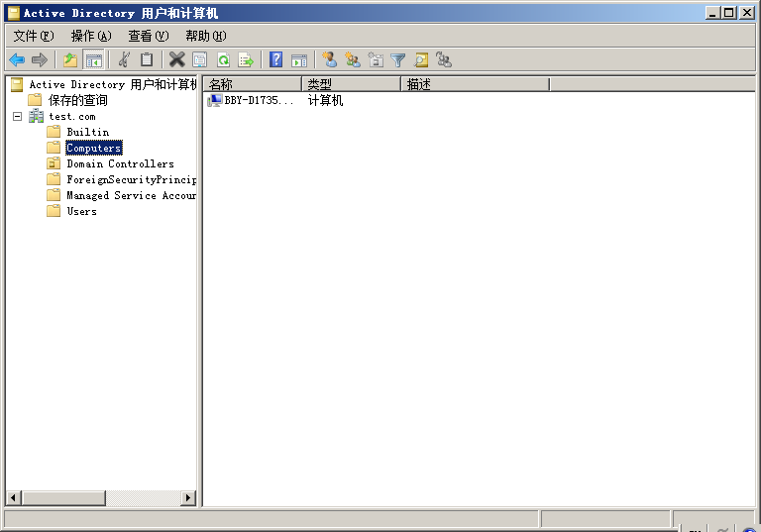Maximize the Active Directory window
This screenshot has height=532, width=761.
729,13
